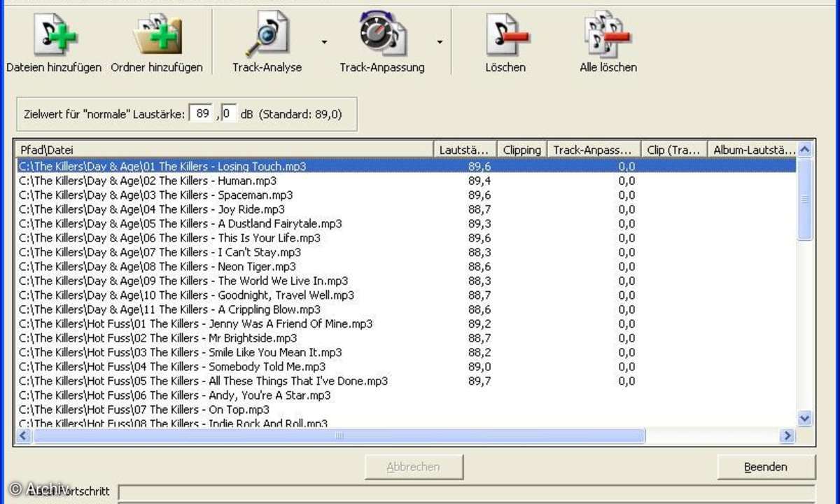
Task: Start Track-Analyse via its icon
Action: 267,34
